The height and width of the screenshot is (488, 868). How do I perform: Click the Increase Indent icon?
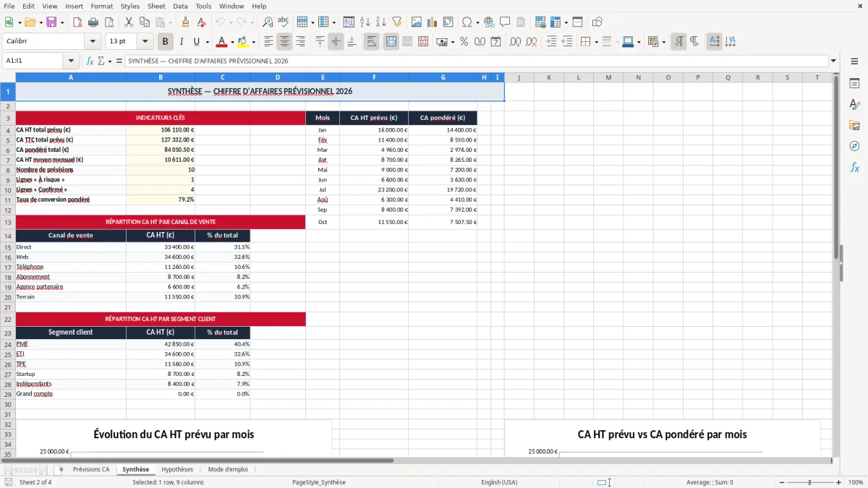pos(552,42)
